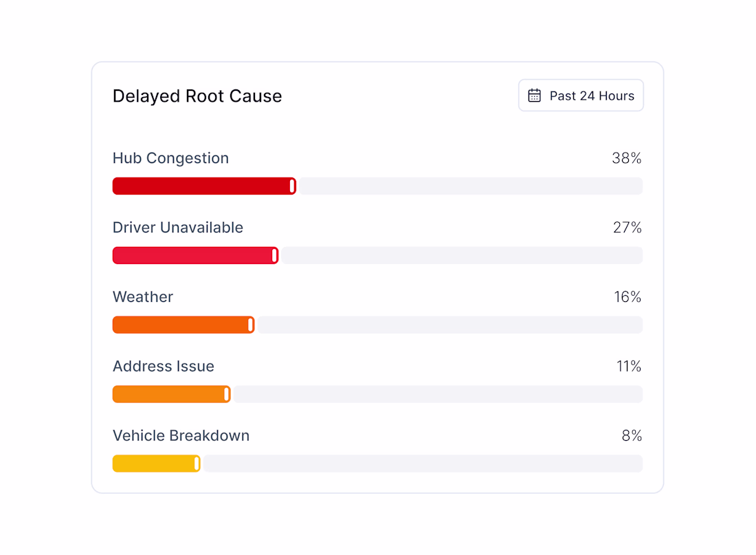Click the Delayed Root Cause title
This screenshot has height=555, width=756.
(197, 96)
